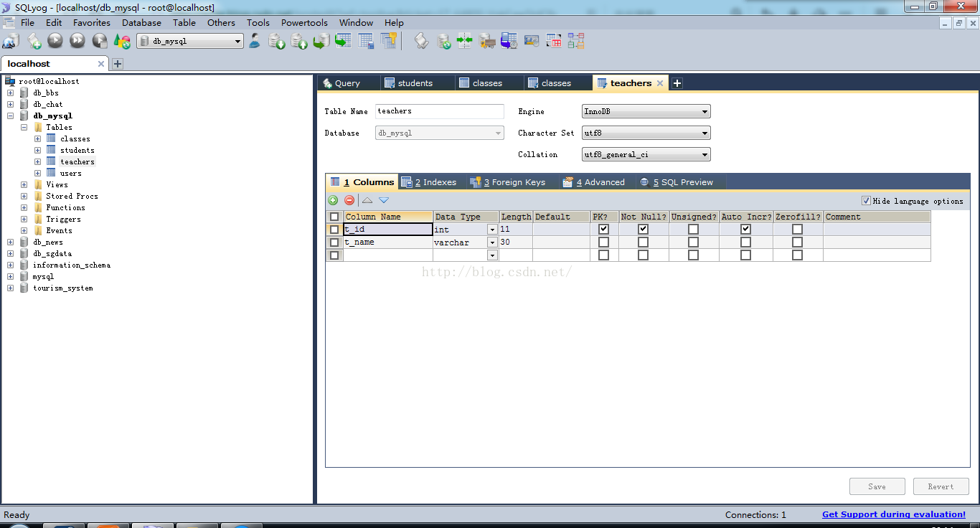This screenshot has width=980, height=528.
Task: Expand the students table node
Action: pos(37,150)
